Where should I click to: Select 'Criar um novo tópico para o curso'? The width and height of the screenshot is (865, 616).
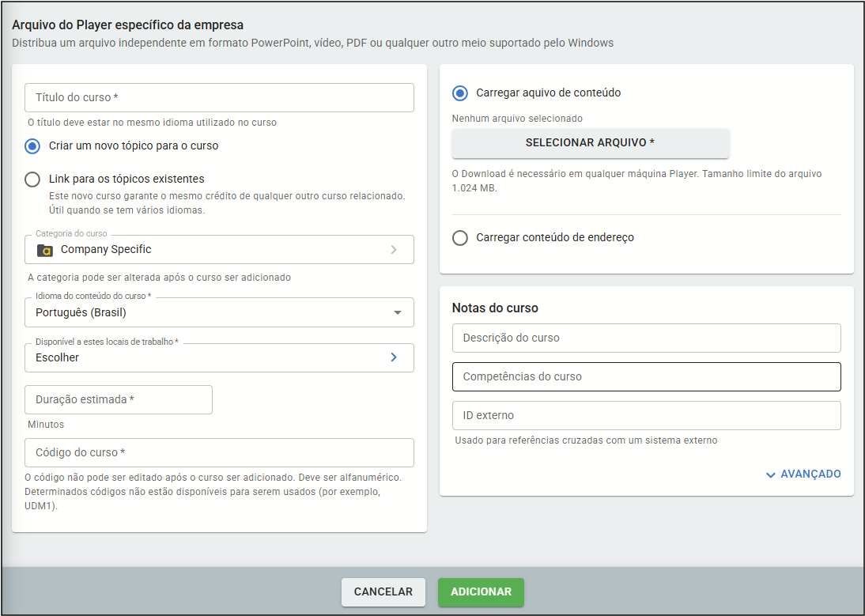point(32,146)
